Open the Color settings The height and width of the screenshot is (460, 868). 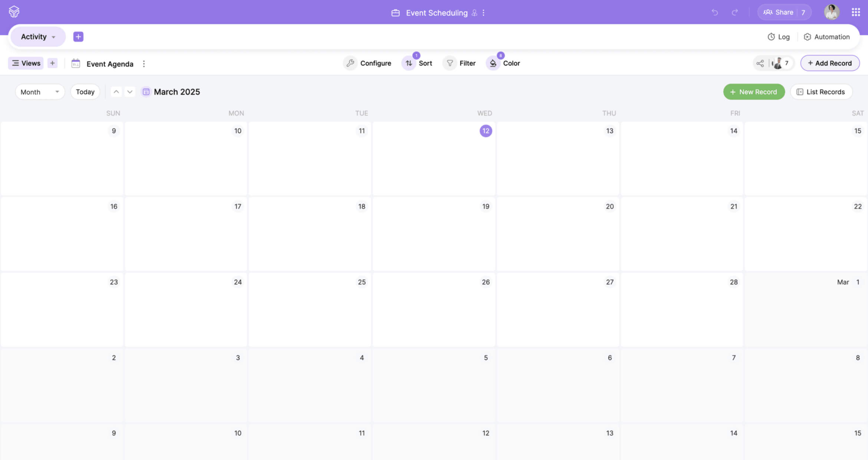tap(504, 63)
